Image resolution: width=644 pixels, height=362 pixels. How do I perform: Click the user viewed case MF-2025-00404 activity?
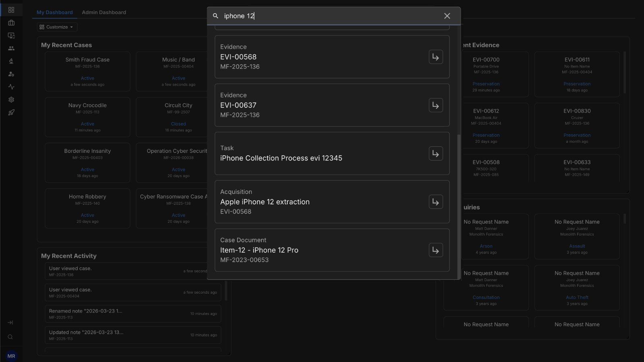133,292
